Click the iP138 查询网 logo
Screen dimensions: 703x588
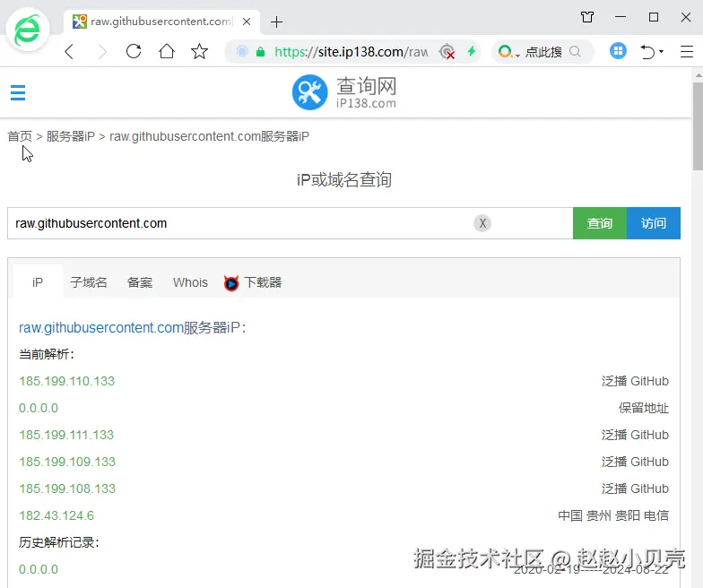tap(344, 92)
